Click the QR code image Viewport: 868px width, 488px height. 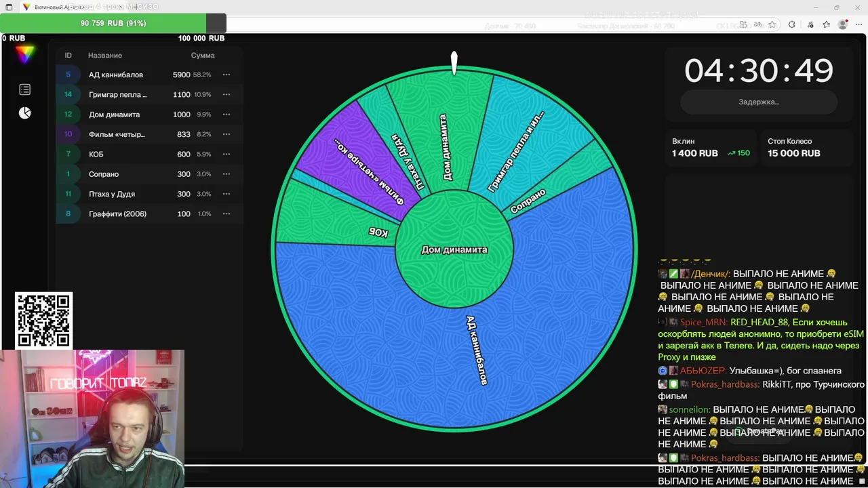[43, 321]
